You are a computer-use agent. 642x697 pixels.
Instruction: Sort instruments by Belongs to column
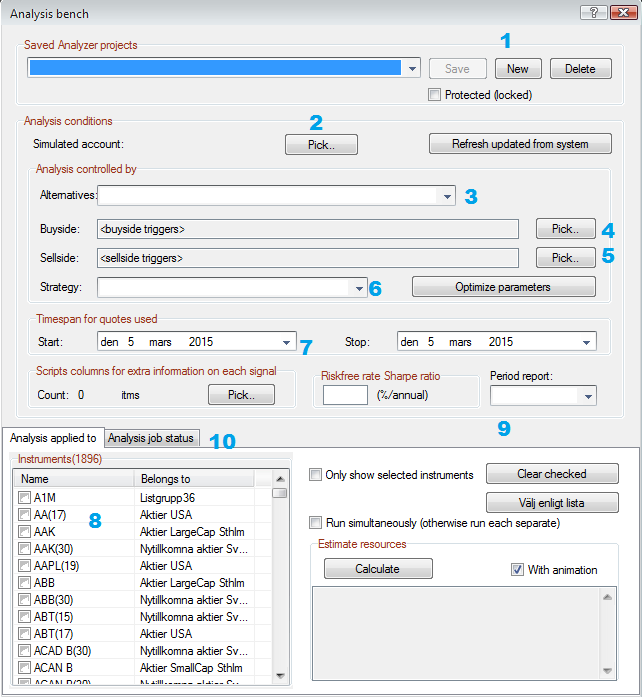coord(194,479)
